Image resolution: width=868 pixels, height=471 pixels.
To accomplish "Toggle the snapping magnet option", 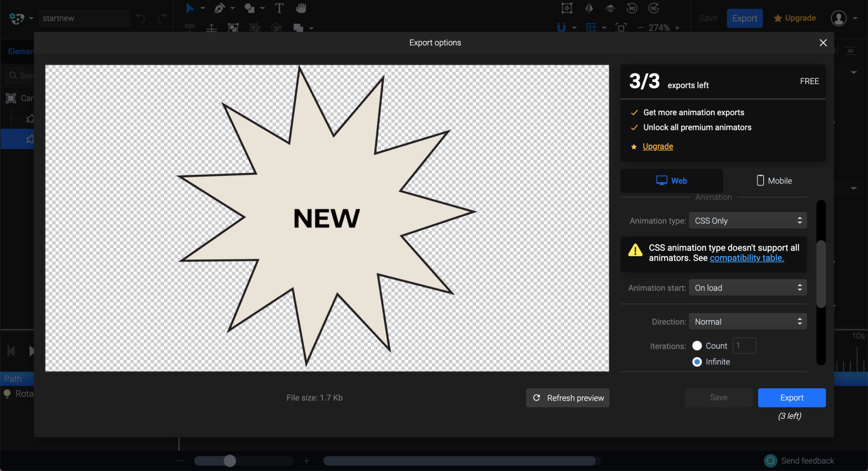I will [x=562, y=28].
